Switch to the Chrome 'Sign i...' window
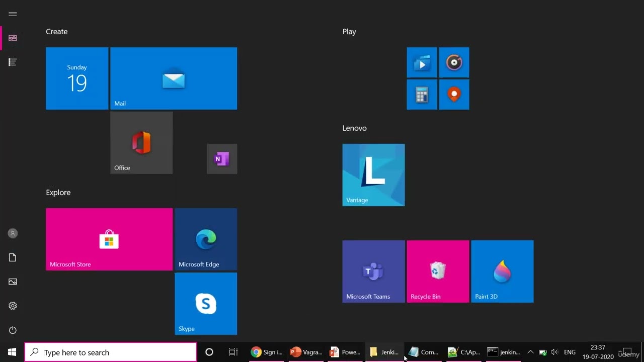The image size is (644, 362). (267, 352)
